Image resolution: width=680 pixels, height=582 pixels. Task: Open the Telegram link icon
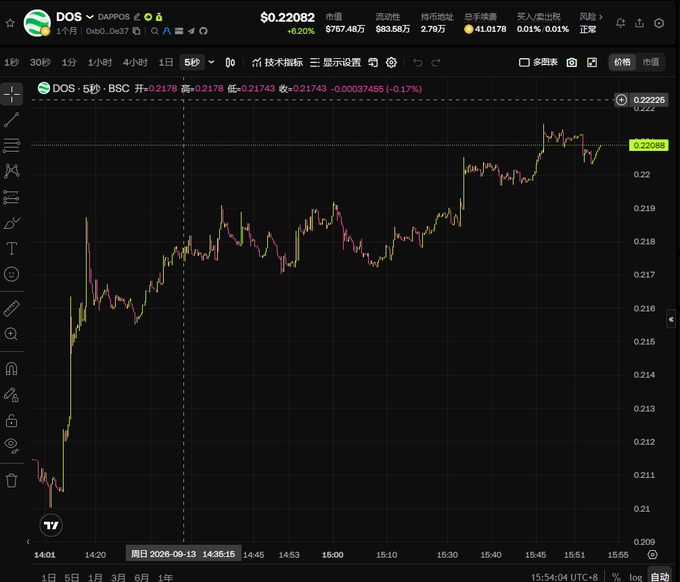pyautogui.click(x=191, y=31)
